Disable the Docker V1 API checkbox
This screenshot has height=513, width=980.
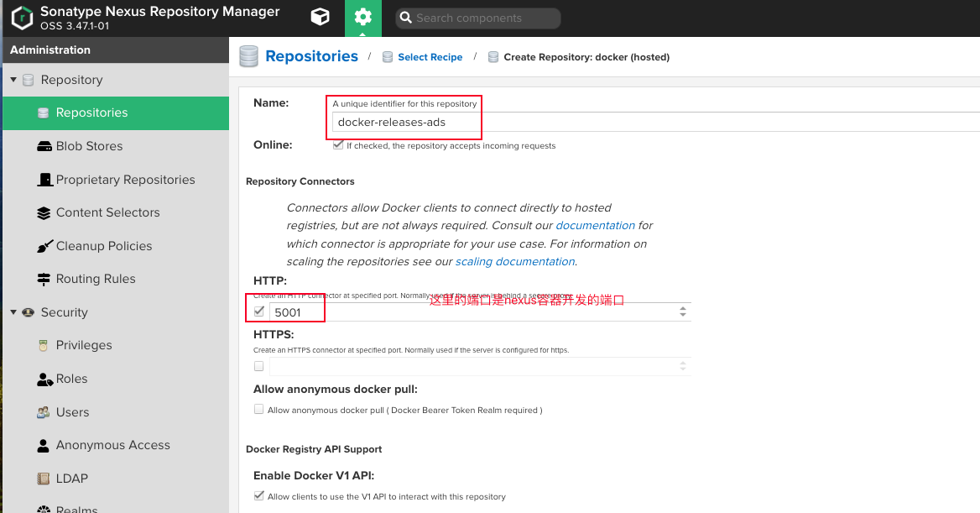258,495
